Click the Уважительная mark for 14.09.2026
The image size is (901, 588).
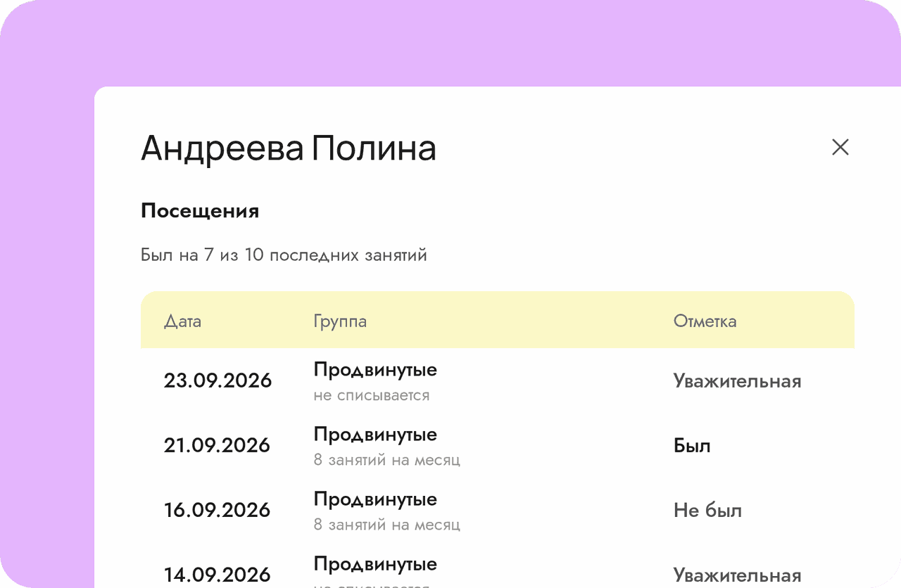coord(738,575)
